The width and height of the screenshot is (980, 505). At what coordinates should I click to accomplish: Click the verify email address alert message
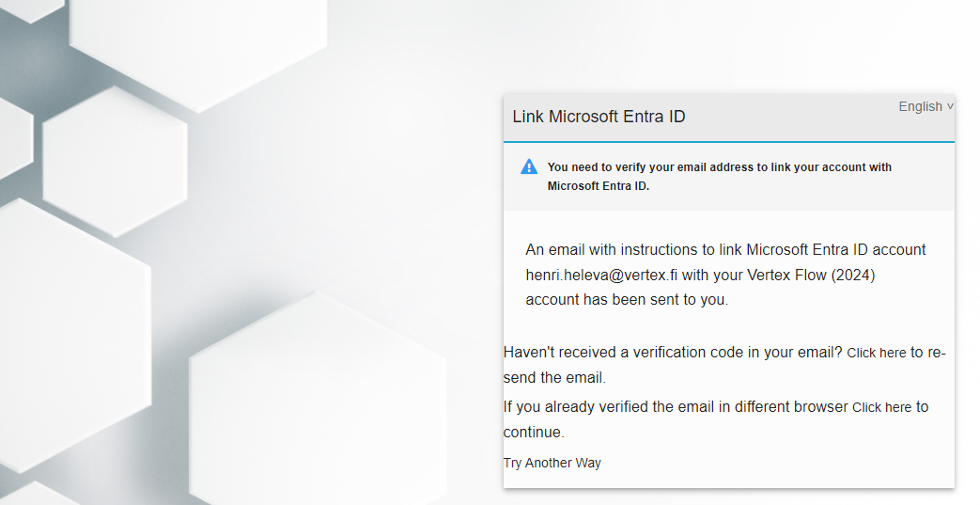click(x=719, y=167)
